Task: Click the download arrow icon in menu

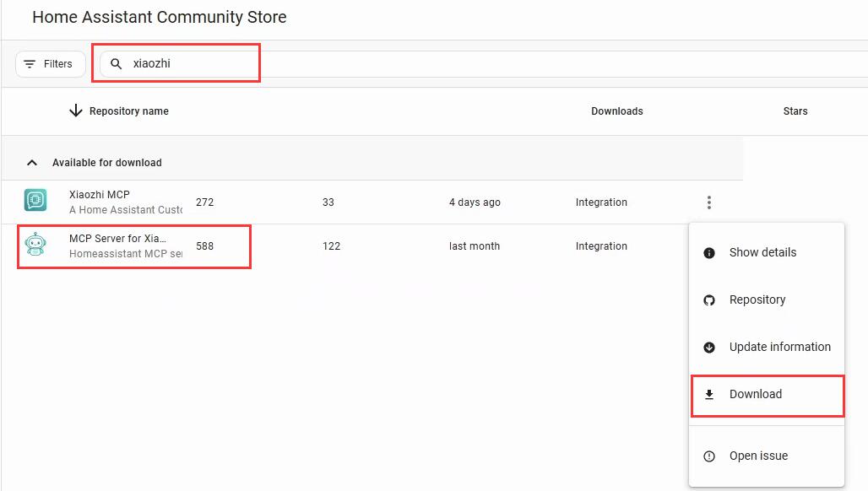Action: click(x=709, y=394)
